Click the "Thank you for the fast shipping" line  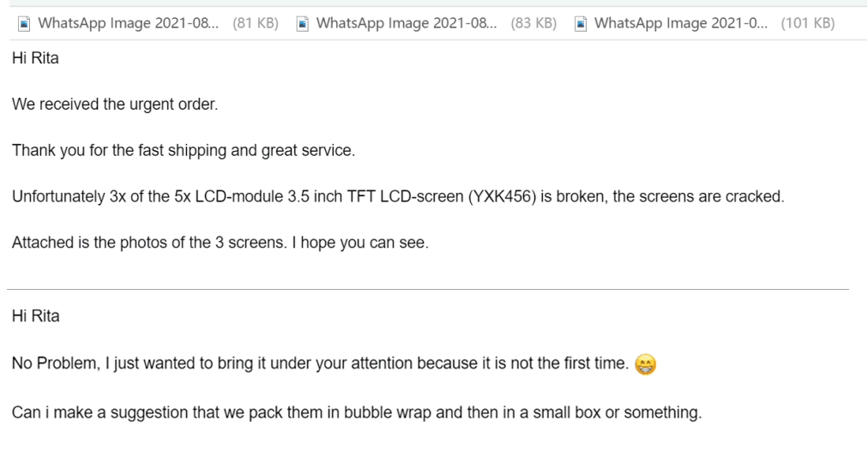(183, 151)
